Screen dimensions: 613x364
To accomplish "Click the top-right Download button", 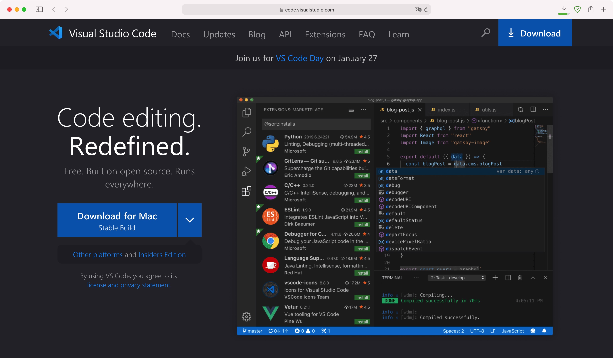I will pos(535,33).
